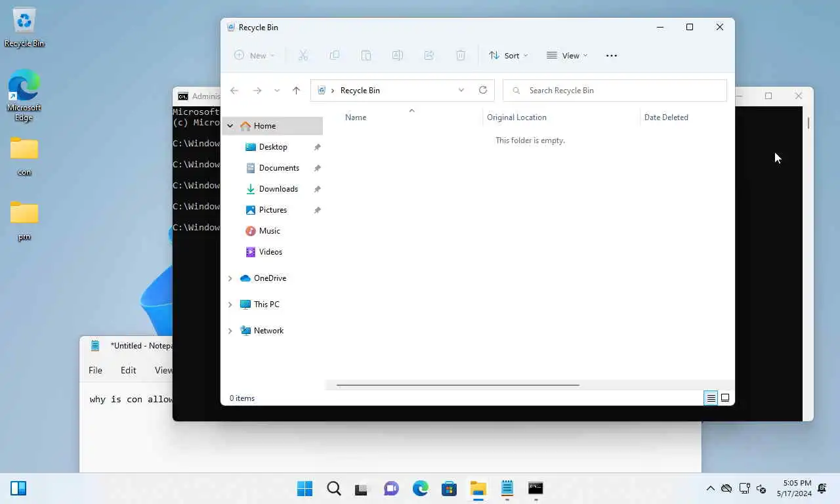
Task: Expand the OneDrive tree node
Action: pos(230,278)
